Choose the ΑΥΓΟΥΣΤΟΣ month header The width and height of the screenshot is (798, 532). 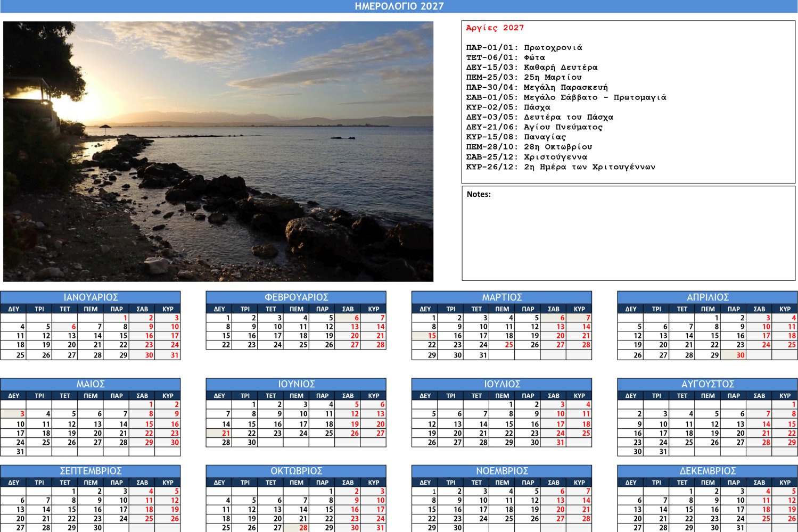[x=707, y=384]
